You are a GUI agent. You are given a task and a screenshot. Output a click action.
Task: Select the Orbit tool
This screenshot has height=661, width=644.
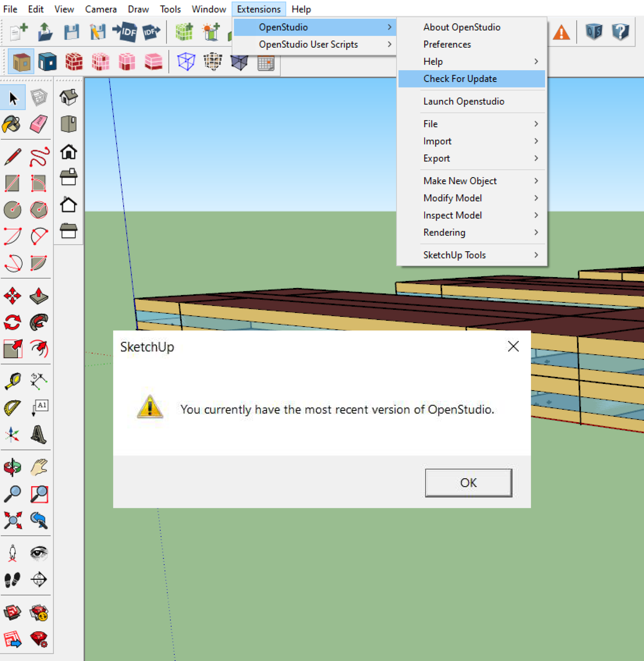click(12, 468)
